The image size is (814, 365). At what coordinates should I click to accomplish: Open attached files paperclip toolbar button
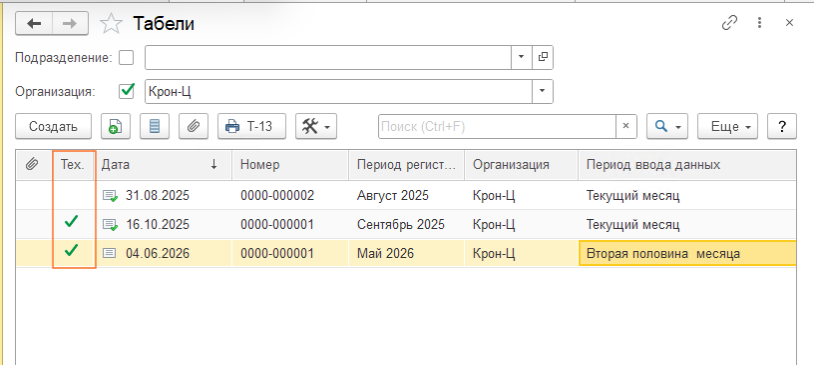point(193,126)
